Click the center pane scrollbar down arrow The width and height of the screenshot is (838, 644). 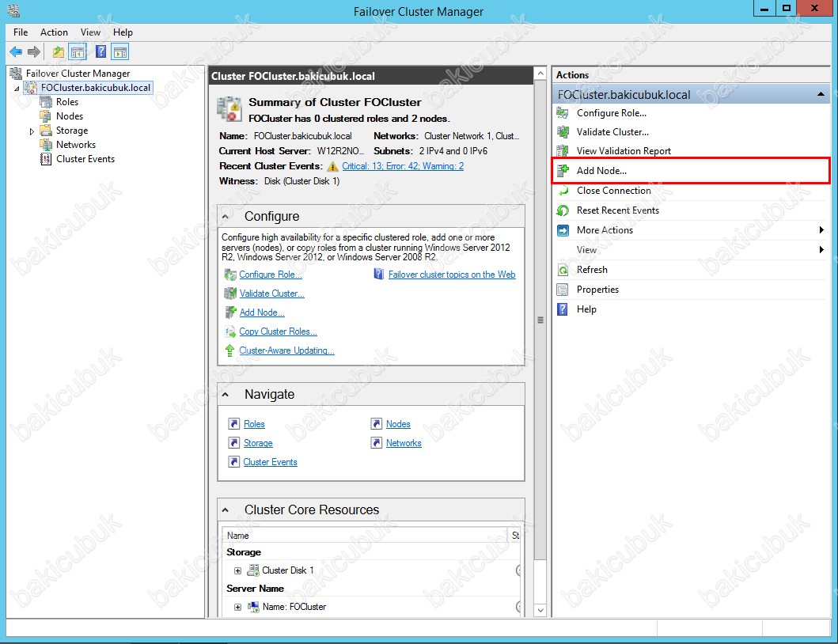[x=540, y=610]
